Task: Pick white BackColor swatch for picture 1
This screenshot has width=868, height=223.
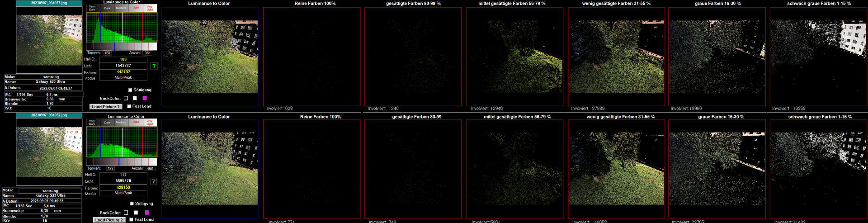Action: [135, 98]
